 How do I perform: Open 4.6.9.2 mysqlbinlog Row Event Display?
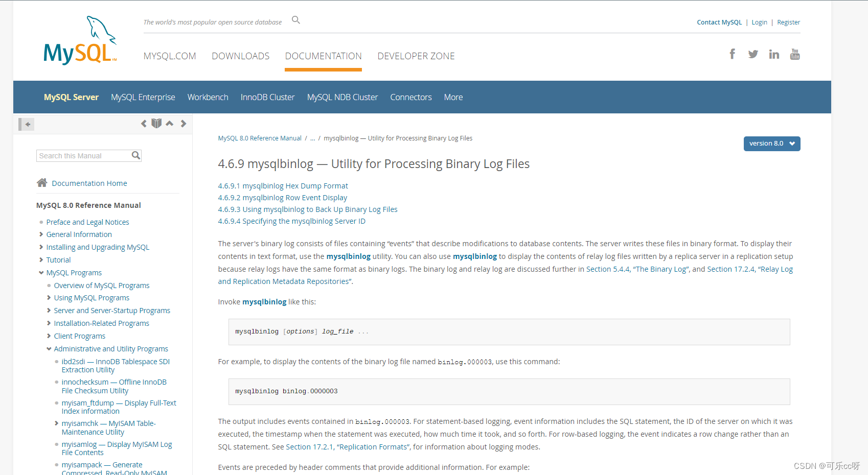click(x=283, y=198)
